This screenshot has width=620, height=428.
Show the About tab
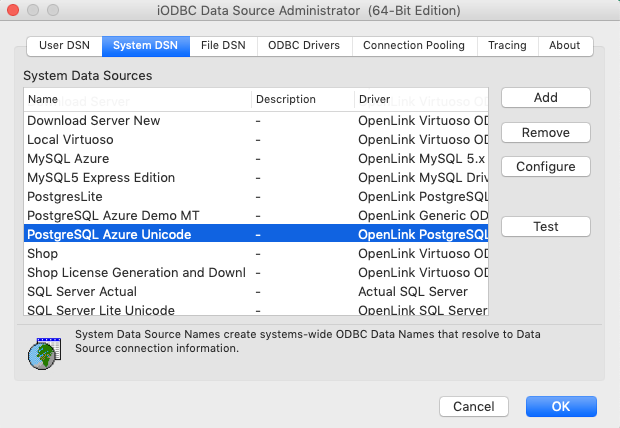(565, 46)
